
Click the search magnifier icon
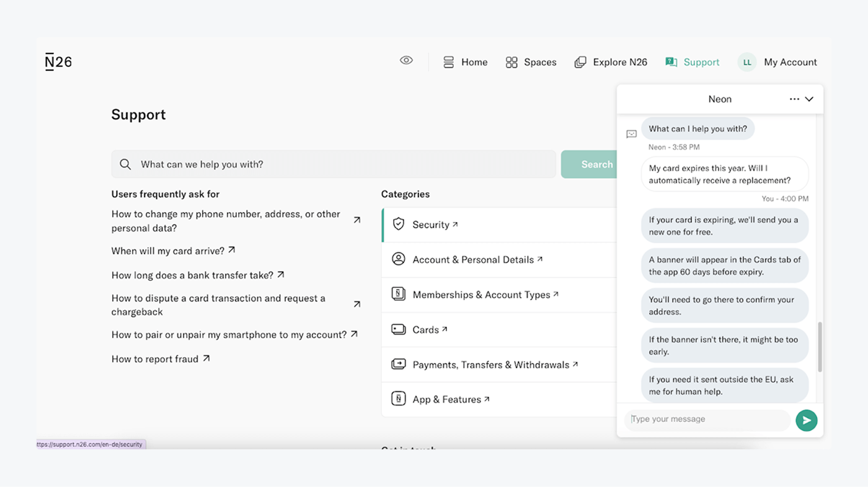125,164
